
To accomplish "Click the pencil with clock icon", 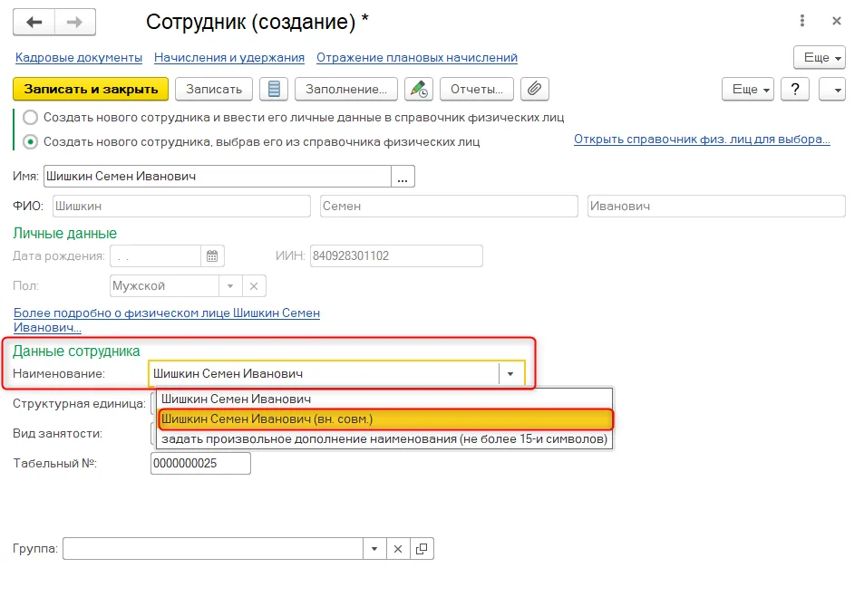I will pos(419,89).
